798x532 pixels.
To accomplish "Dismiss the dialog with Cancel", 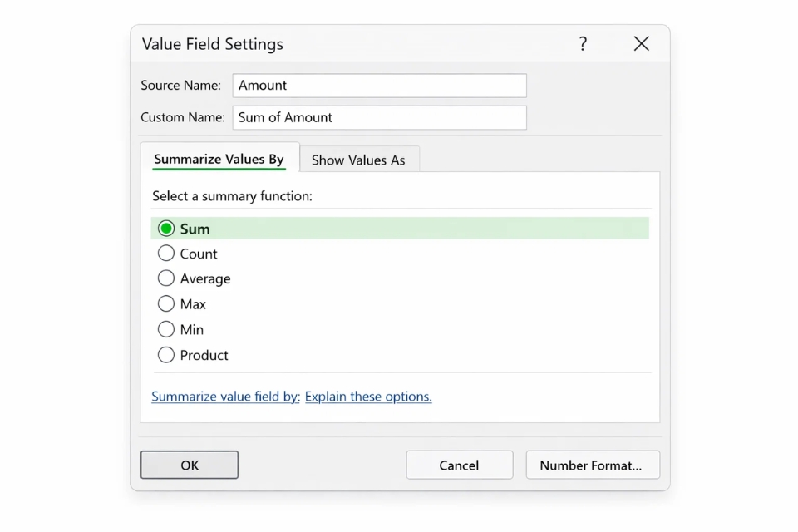I will [x=459, y=465].
